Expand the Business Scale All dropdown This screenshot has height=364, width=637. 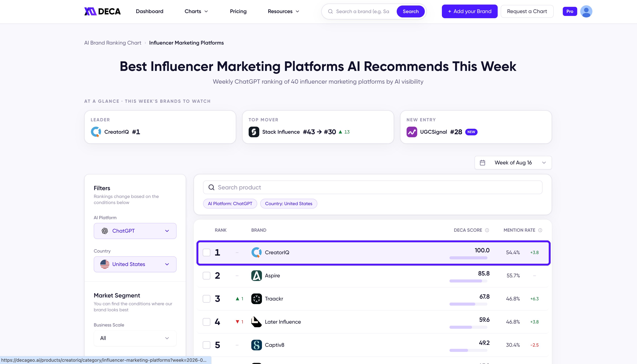(135, 338)
